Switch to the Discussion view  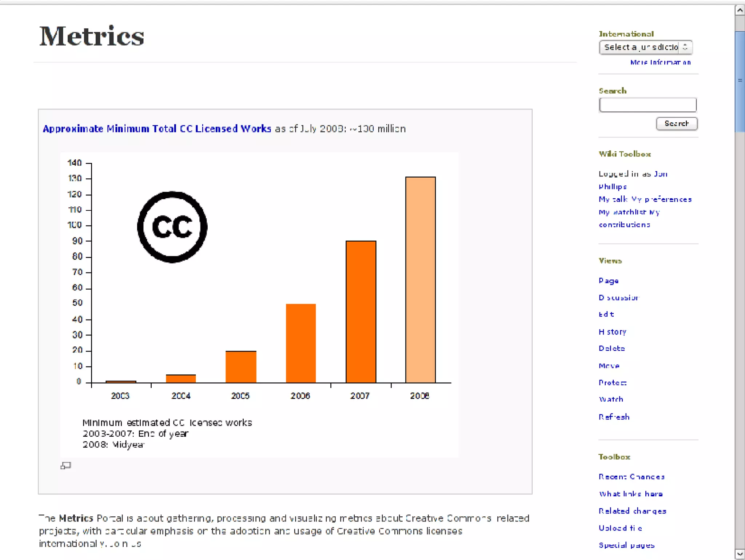click(x=618, y=298)
